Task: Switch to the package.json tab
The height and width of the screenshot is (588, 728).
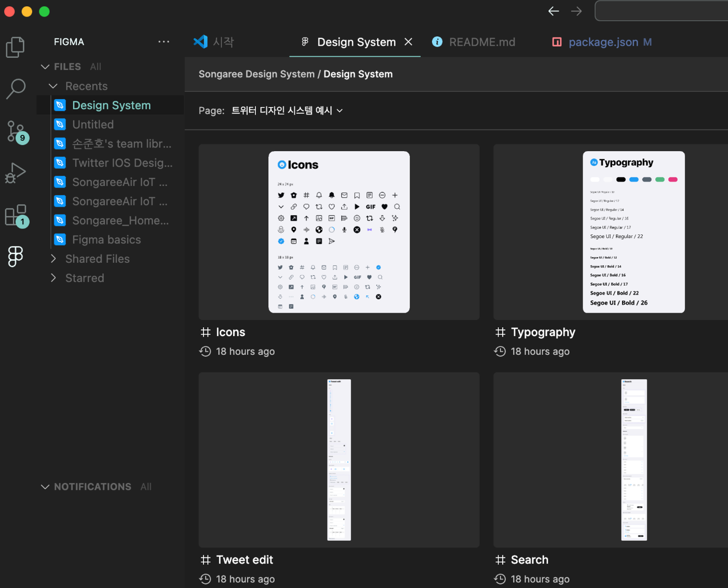Action: coord(602,42)
